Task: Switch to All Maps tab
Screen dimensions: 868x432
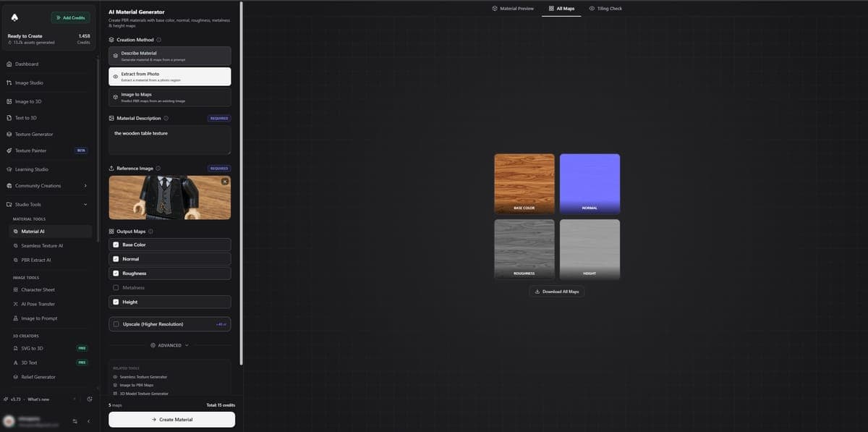Action: click(x=561, y=9)
